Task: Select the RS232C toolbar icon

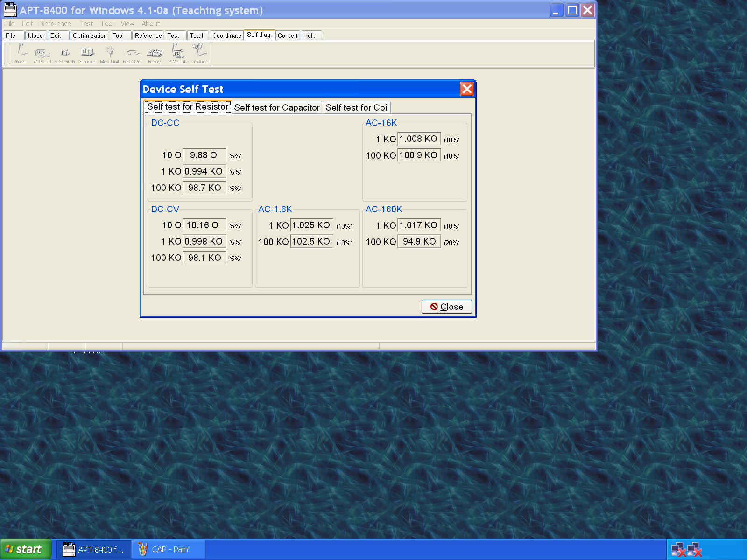Action: [132, 54]
